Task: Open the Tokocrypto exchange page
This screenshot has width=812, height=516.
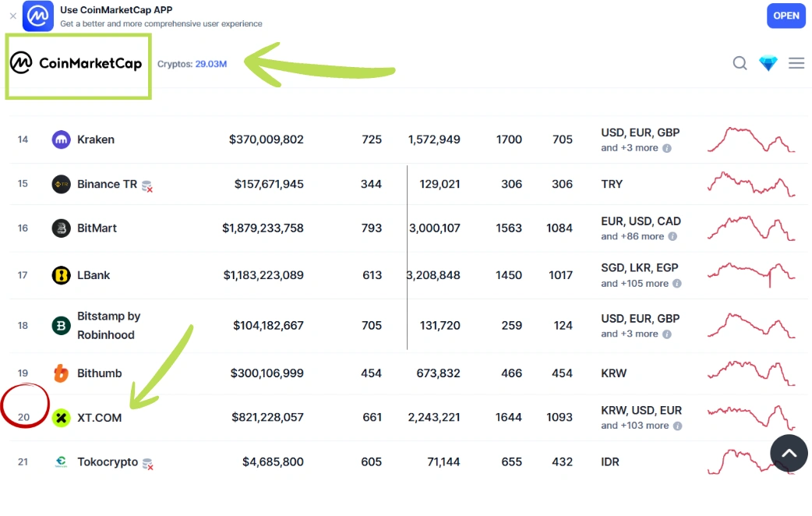Action: click(x=108, y=461)
